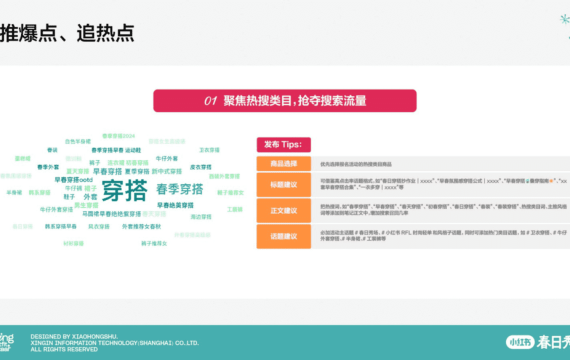The height and width of the screenshot is (360, 570).
Task: Click the 牛仔外套 keyword in word cloud
Action: [167, 159]
